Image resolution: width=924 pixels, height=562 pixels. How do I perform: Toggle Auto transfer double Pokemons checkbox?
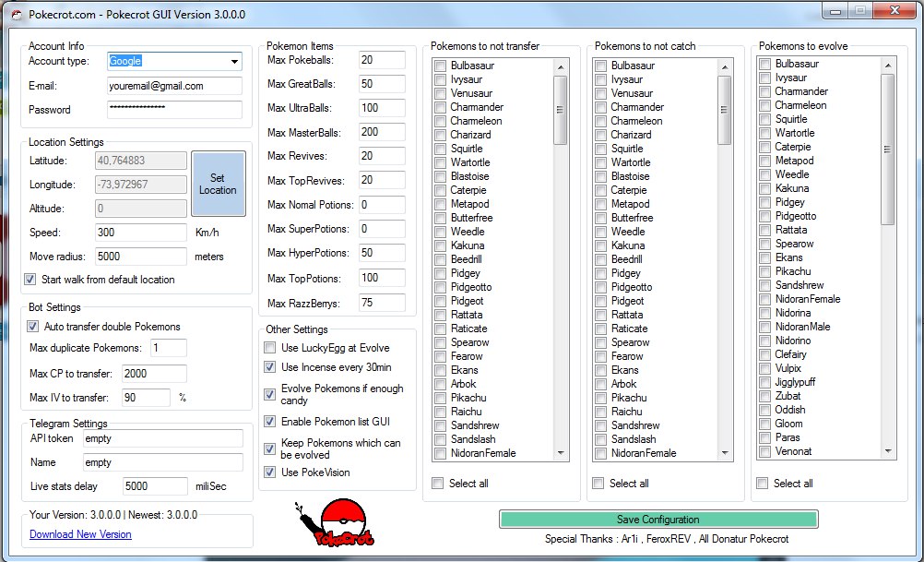34,327
